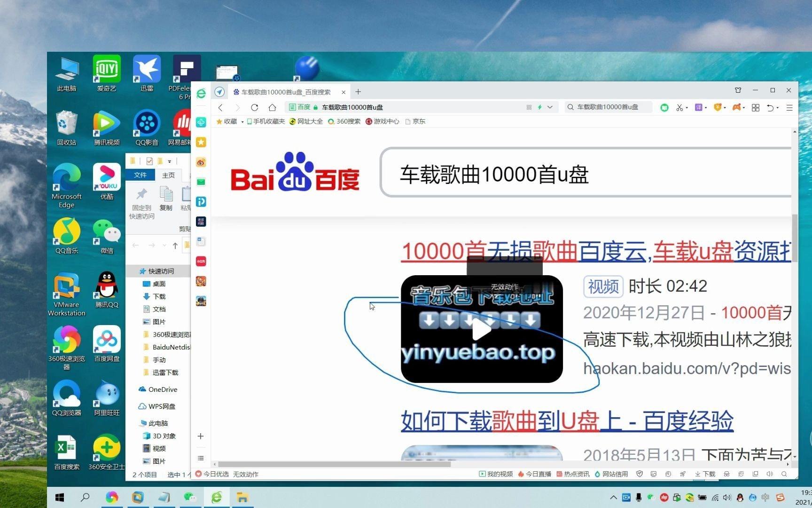
Task: Open 我的视频 in status bar
Action: click(496, 474)
